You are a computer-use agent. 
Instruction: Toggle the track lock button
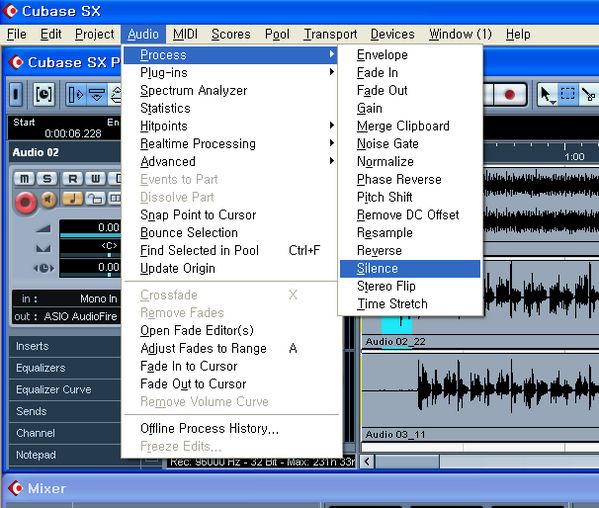pos(95,198)
